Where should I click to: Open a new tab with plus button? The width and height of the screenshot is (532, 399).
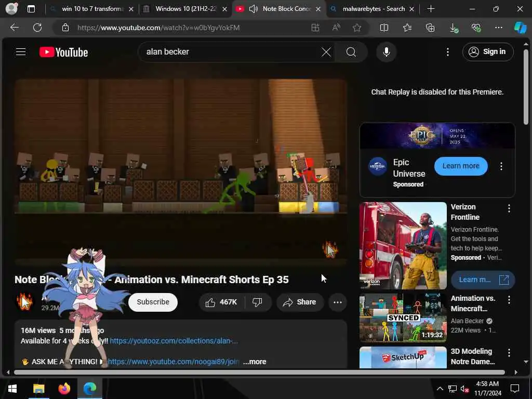click(431, 9)
